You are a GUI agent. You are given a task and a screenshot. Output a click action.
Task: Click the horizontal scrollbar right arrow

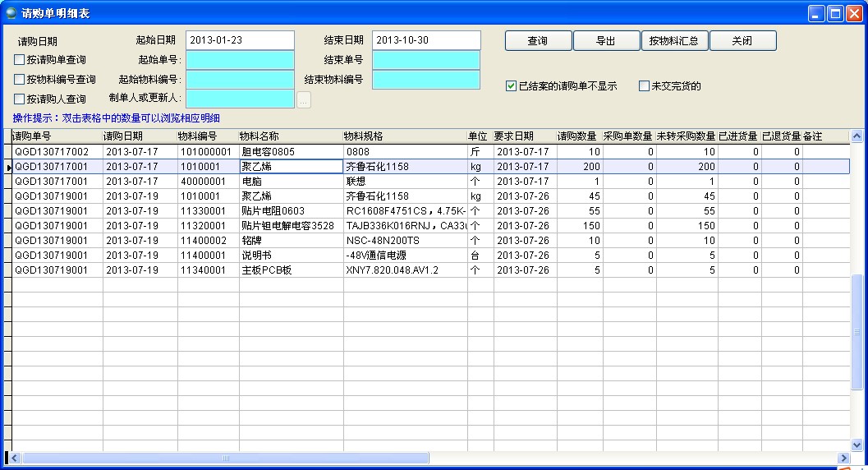pos(843,458)
